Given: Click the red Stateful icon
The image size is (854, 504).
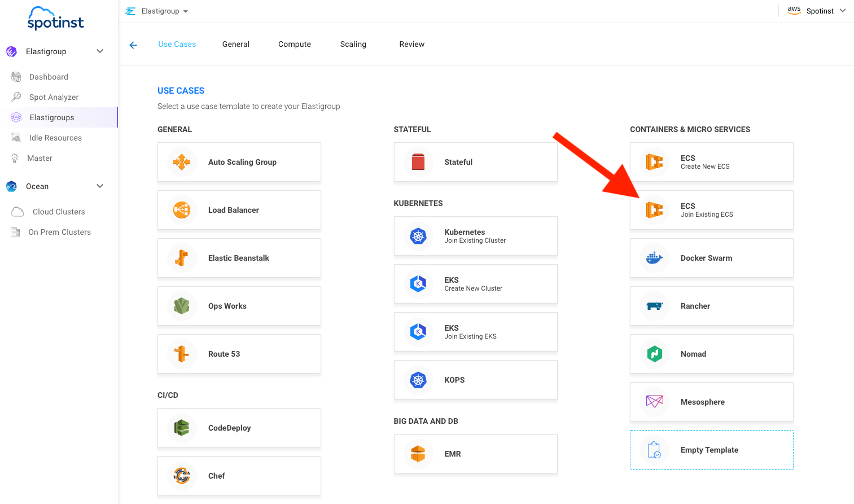Looking at the screenshot, I should click(x=418, y=162).
